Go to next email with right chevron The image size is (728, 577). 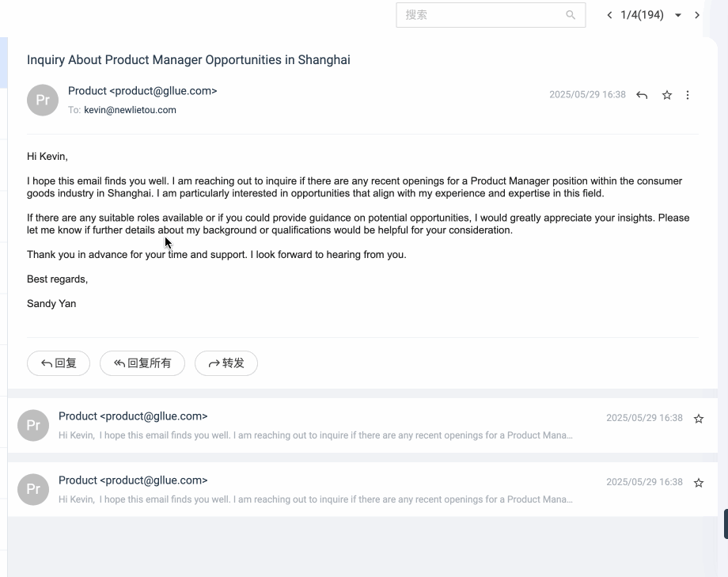(x=697, y=15)
